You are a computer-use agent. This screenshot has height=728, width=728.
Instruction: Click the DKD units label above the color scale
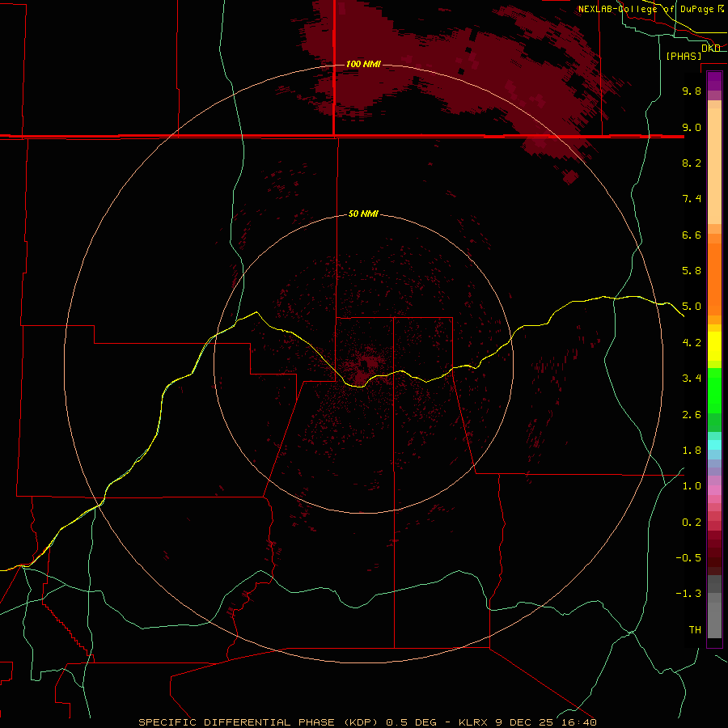710,48
